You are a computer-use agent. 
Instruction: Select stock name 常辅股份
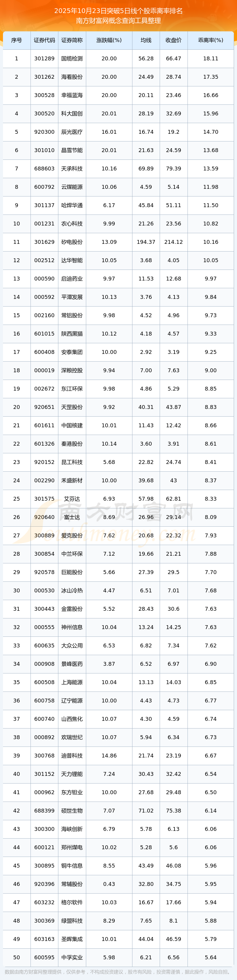point(72,884)
